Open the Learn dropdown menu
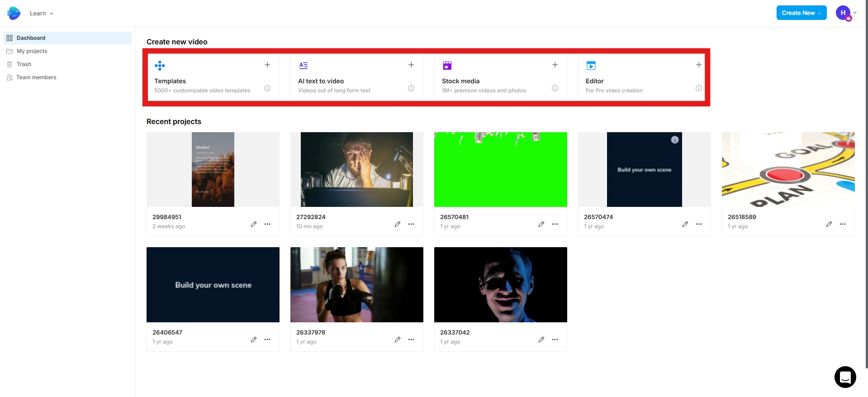 [x=42, y=14]
